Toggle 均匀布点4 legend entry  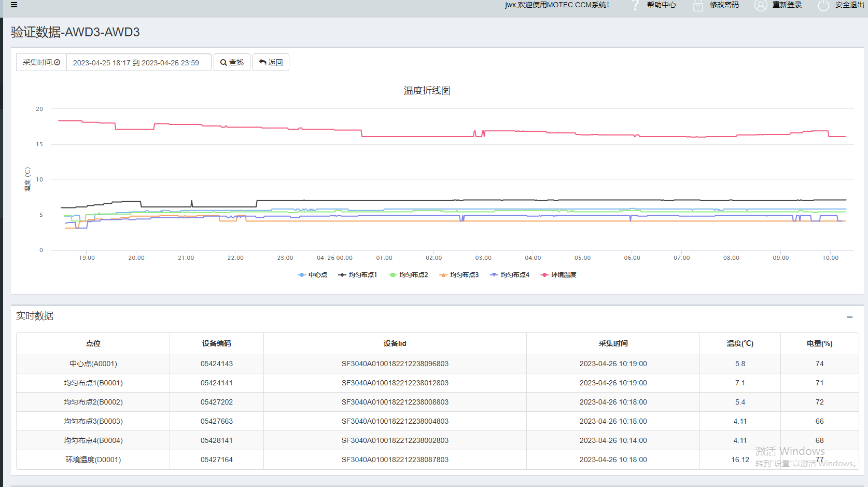point(510,275)
